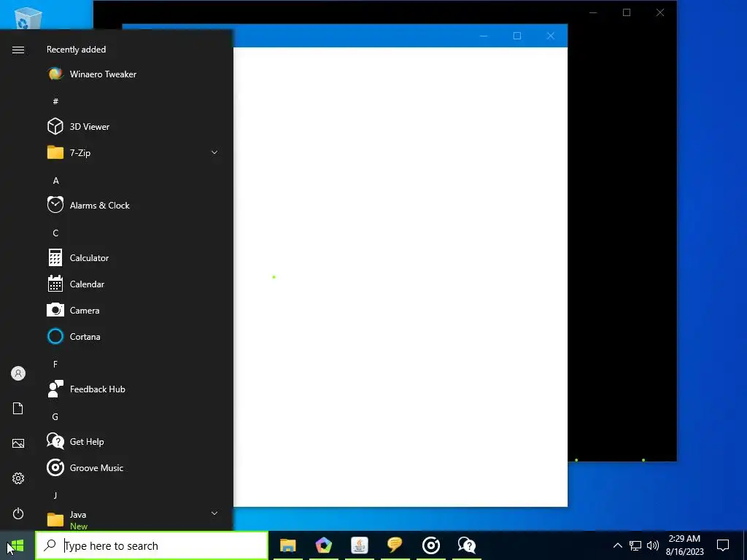Open Documents from Start sidebar

[18, 408]
